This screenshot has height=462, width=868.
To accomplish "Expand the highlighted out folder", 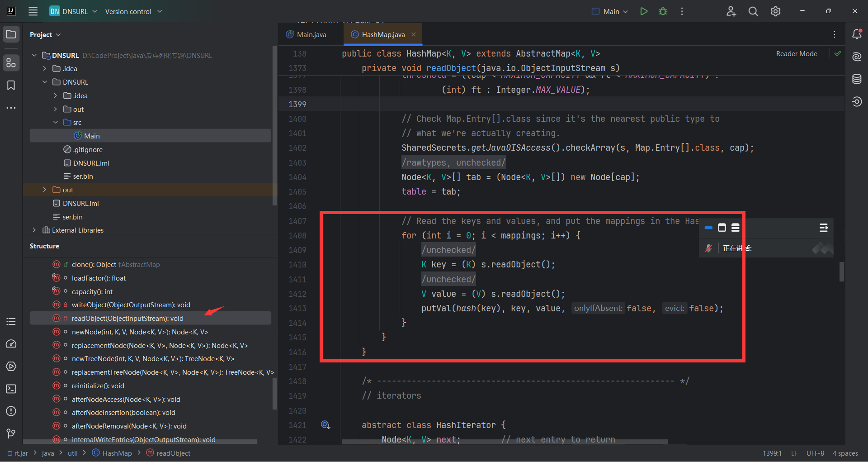I will (45, 190).
